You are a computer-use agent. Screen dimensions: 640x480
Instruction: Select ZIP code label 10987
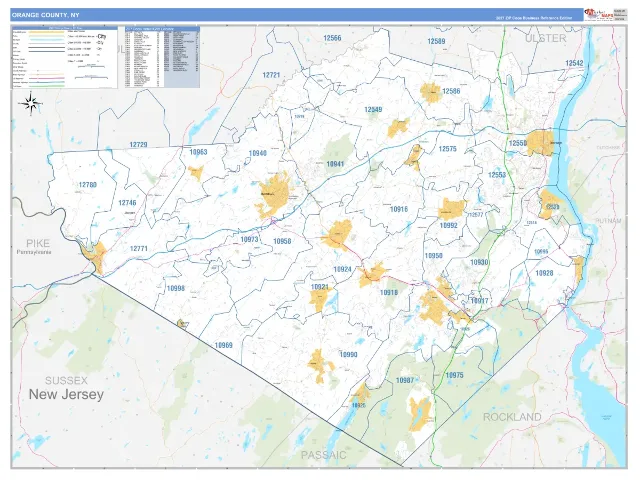click(x=405, y=380)
